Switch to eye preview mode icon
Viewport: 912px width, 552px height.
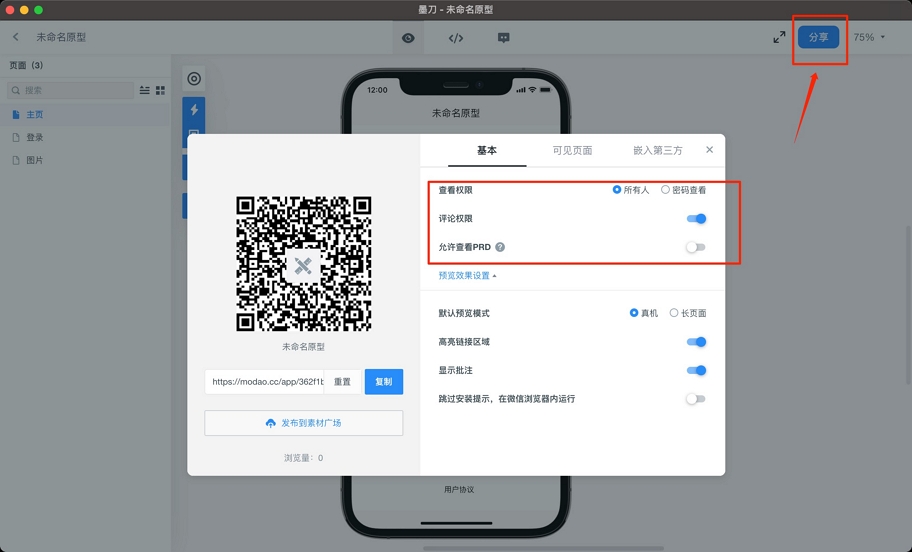tap(408, 38)
